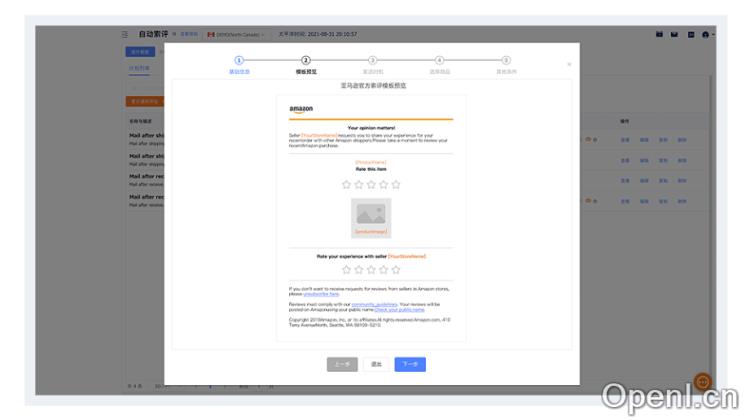
Task: Click the timestamp 2021-08-31 in header
Action: 332,34
